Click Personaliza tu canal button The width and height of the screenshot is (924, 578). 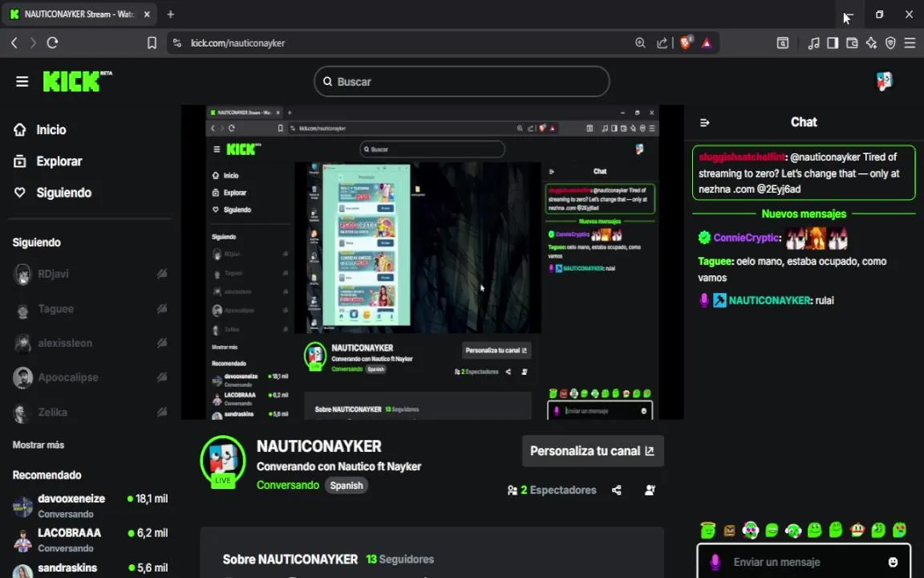593,451
